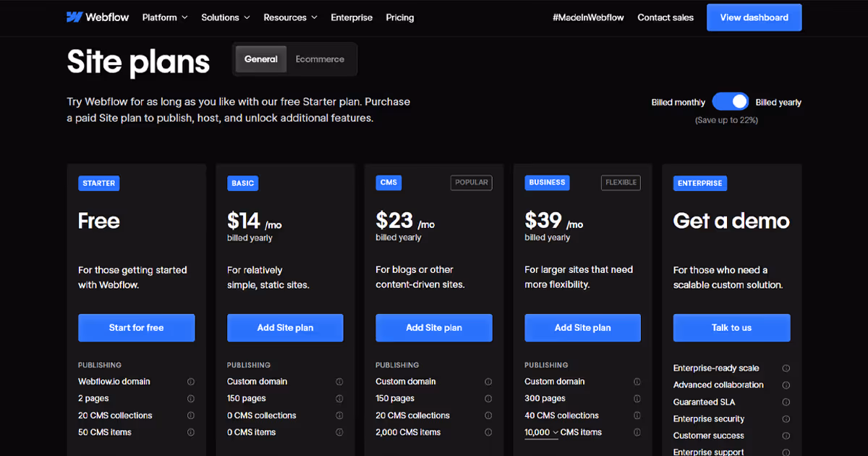Toggle billing between monthly and yearly
868x456 pixels.
(731, 102)
